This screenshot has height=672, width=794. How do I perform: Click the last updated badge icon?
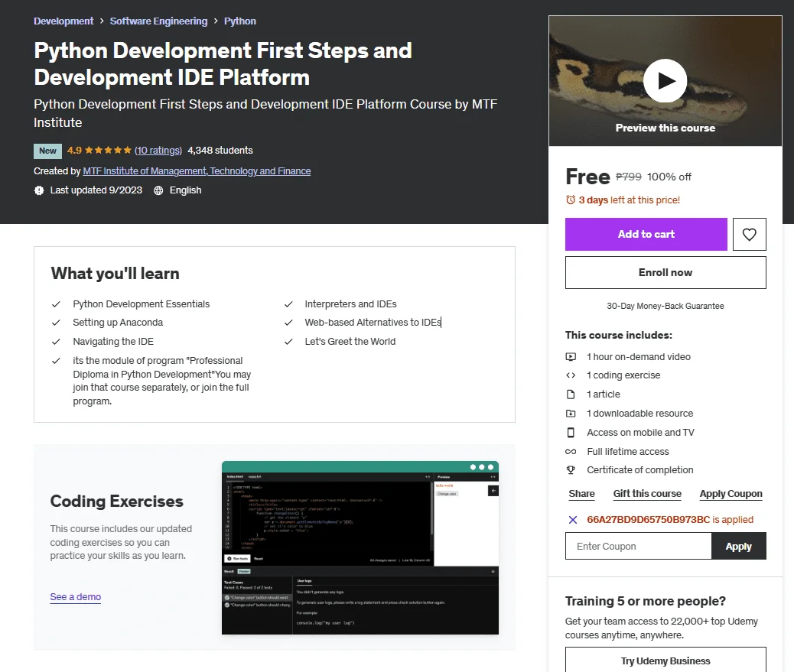point(39,190)
